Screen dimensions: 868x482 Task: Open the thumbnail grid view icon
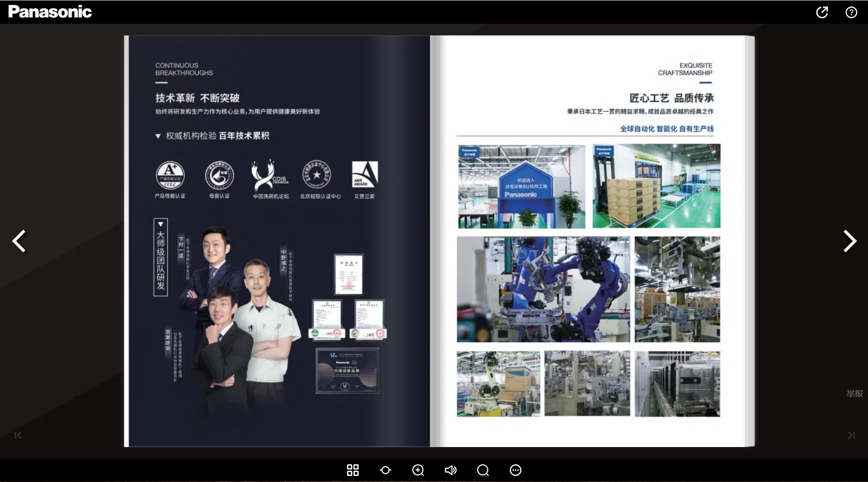coord(353,470)
